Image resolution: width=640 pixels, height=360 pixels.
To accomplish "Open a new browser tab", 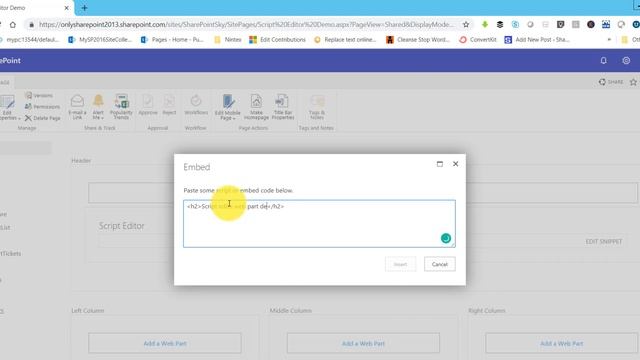I will 84,7.
